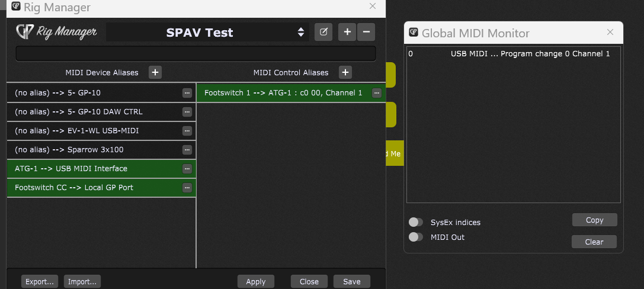
Task: Click the Rig Manager title bar icon
Action: [16, 6]
